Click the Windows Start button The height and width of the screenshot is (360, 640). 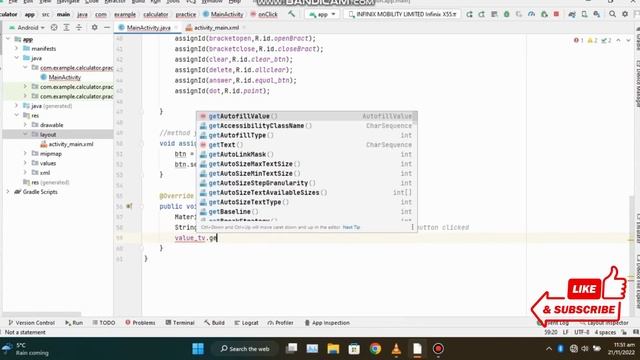[198, 349]
